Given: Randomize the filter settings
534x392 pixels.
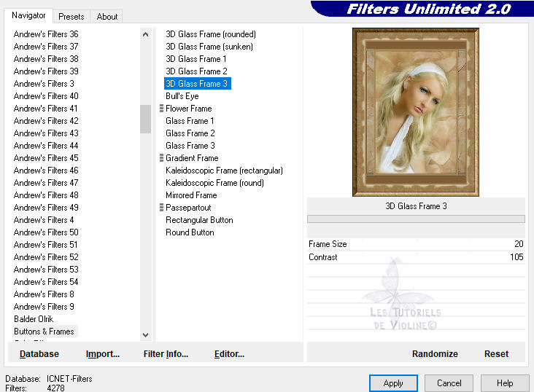Looking at the screenshot, I should (x=435, y=353).
